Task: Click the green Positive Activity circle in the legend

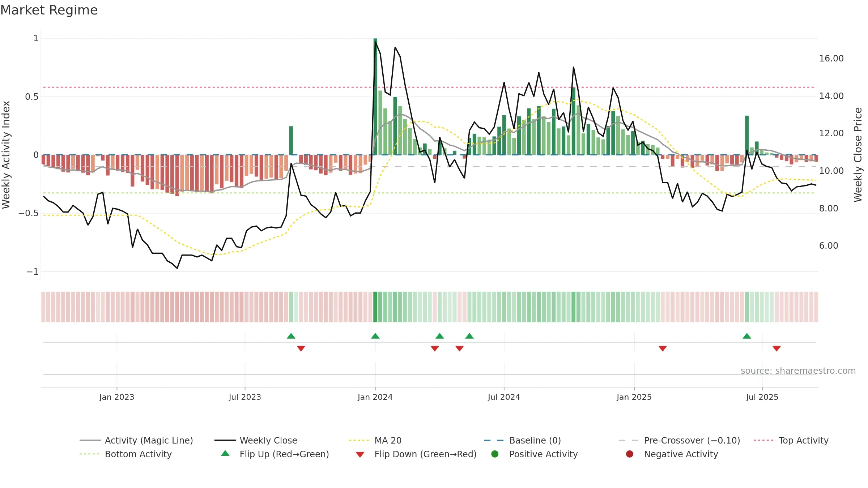Action: 495,454
